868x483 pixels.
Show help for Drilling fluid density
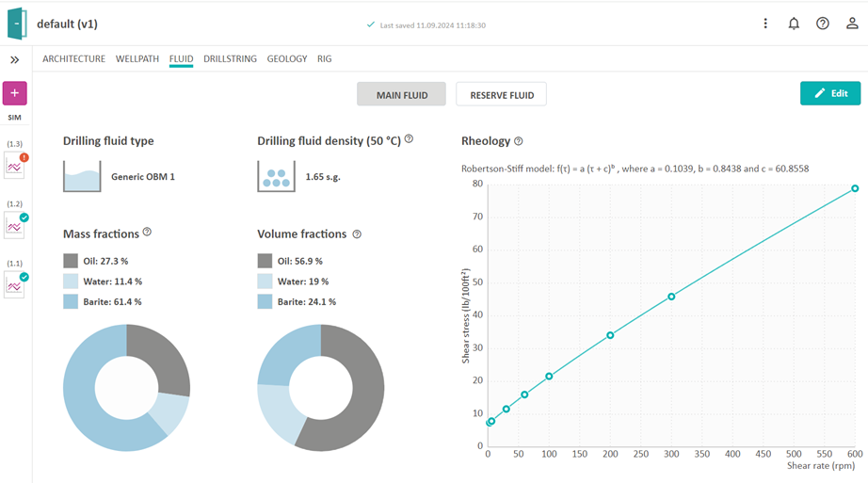[409, 139]
